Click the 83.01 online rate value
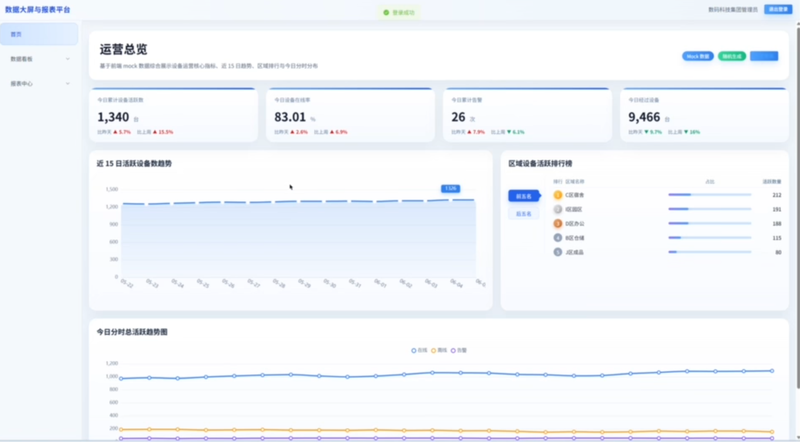 tap(290, 117)
